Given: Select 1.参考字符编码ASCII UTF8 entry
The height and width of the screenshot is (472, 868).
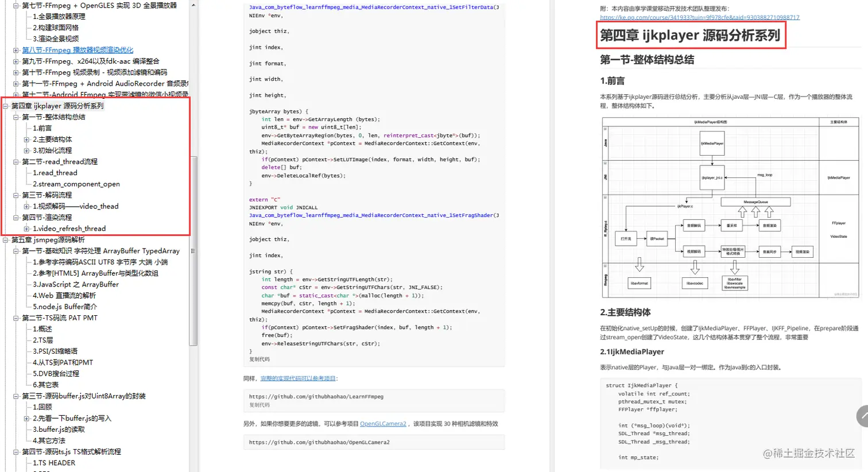Looking at the screenshot, I should [100, 262].
